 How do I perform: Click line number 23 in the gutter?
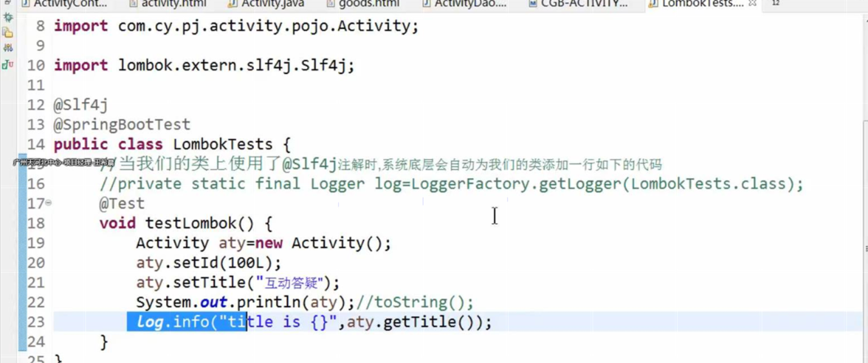[x=36, y=322]
